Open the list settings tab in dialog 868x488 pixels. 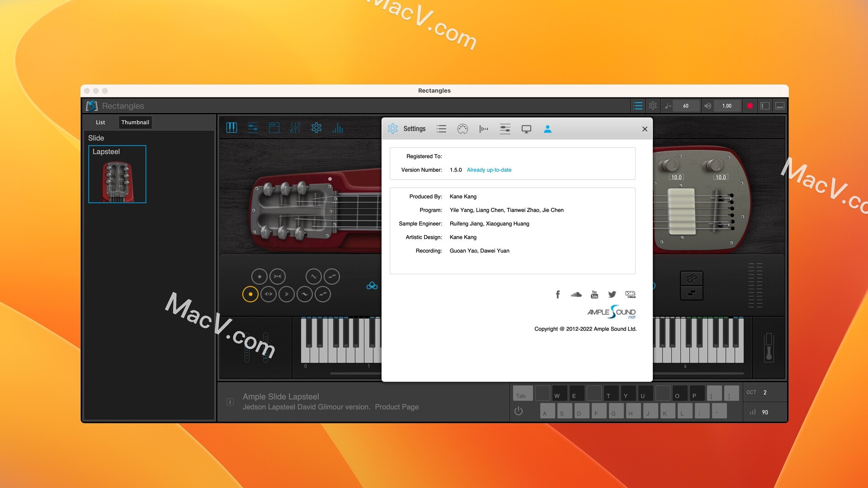[441, 129]
